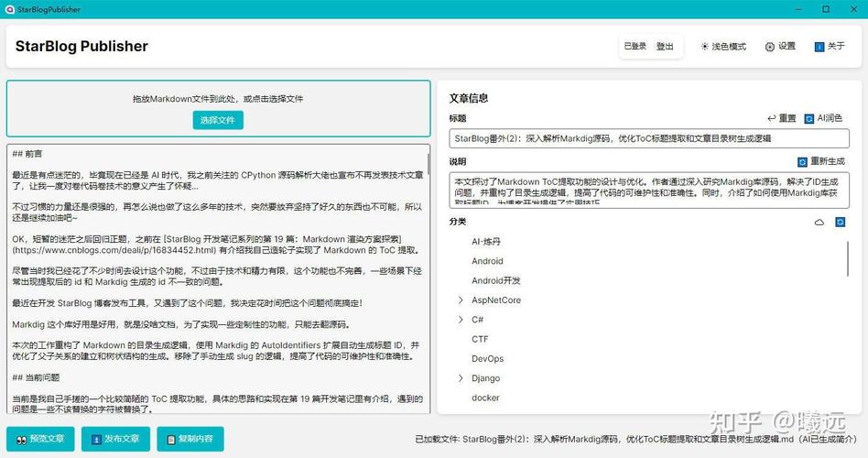Polish the title with AI润色
Screen dimensions: 868x458
(x=823, y=118)
